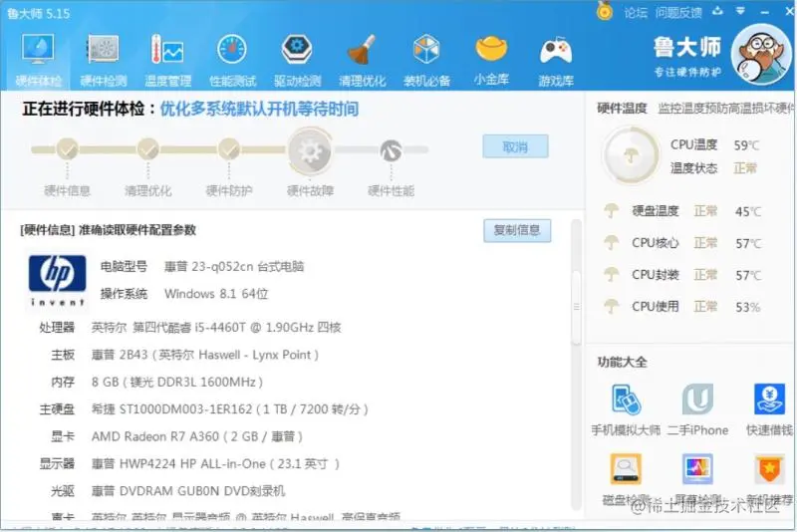The width and height of the screenshot is (797, 532).
Task: Click the 硬盘温度 45℃ value
Action: tap(748, 211)
